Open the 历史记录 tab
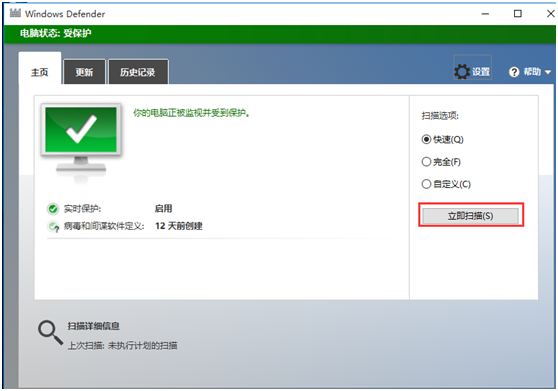This screenshot has height=391, width=558. (x=138, y=72)
